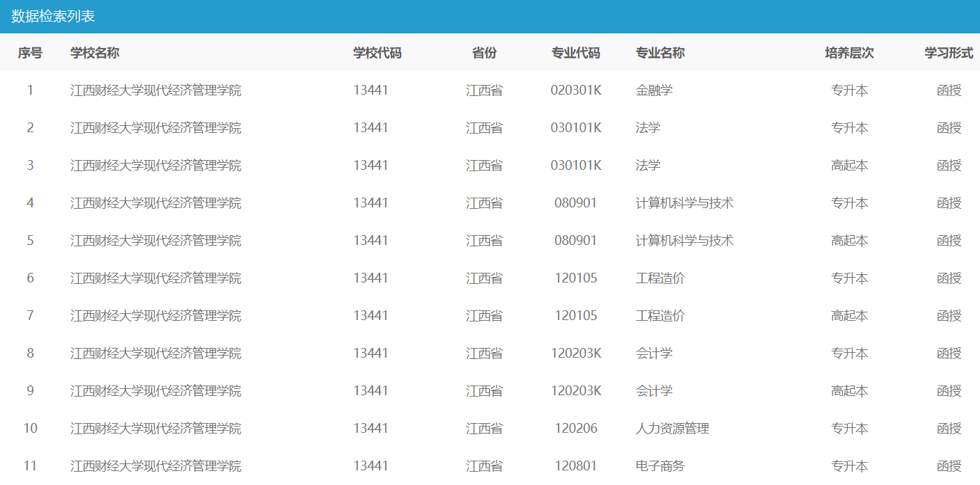
Task: Select school code 13441 in row 9
Action: [x=371, y=391]
